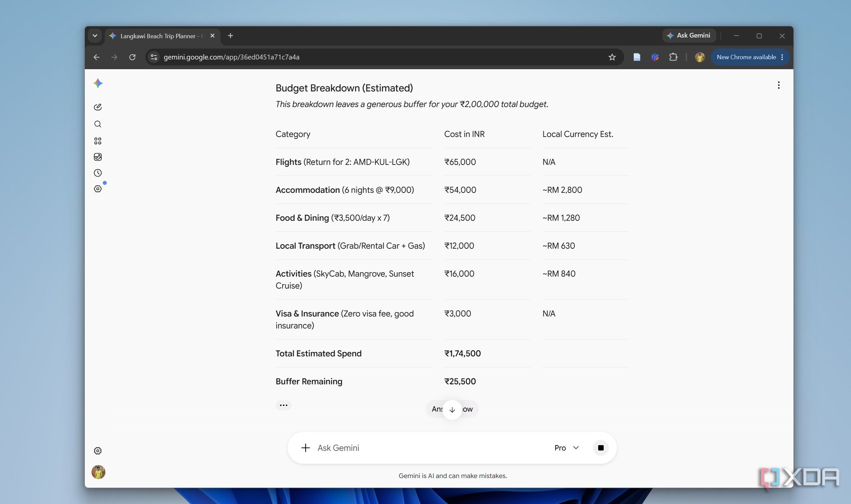Viewport: 851px width, 504px height.
Task: Click the Buffer Remaining ₹25,500 value
Action: 460,381
